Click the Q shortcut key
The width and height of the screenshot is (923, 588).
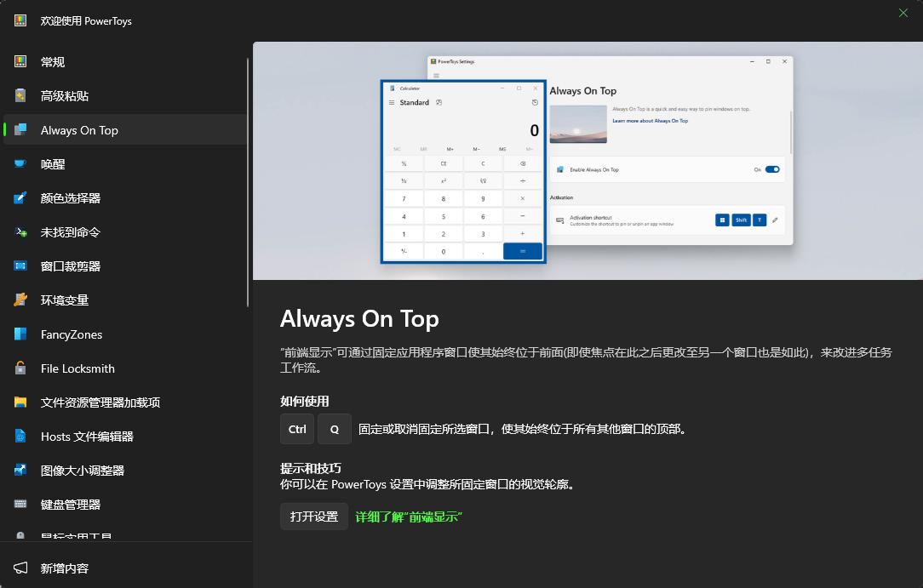coord(335,429)
